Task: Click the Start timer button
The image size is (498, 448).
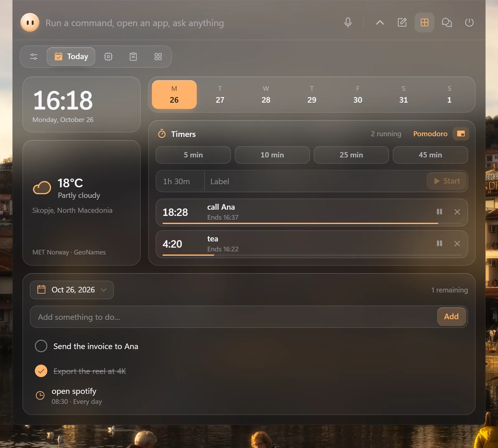Action: click(x=447, y=181)
